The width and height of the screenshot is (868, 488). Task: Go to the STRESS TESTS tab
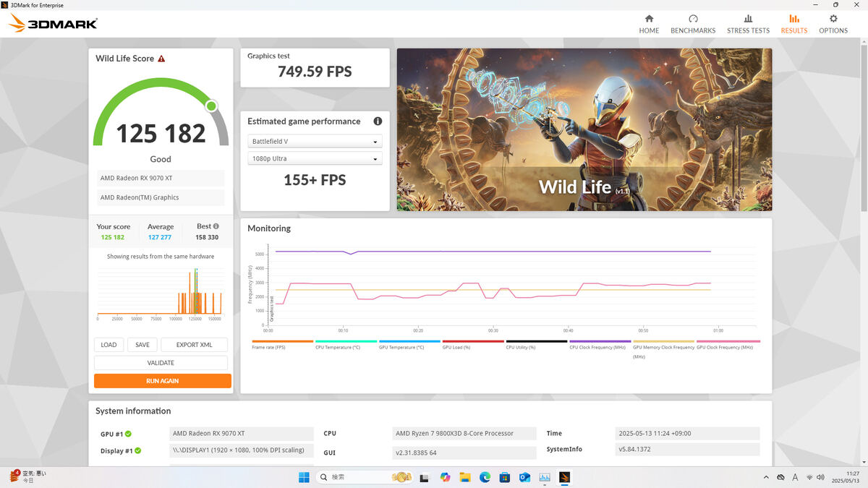click(x=748, y=24)
